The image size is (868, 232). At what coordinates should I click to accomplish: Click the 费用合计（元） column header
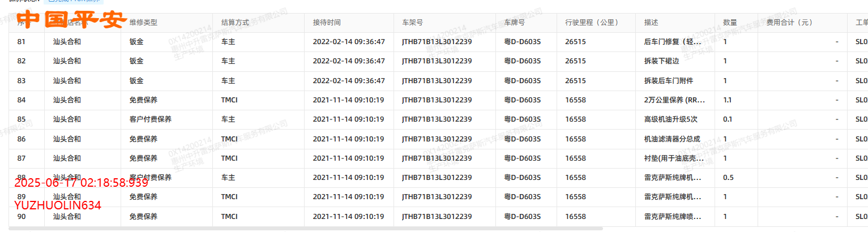coord(790,23)
